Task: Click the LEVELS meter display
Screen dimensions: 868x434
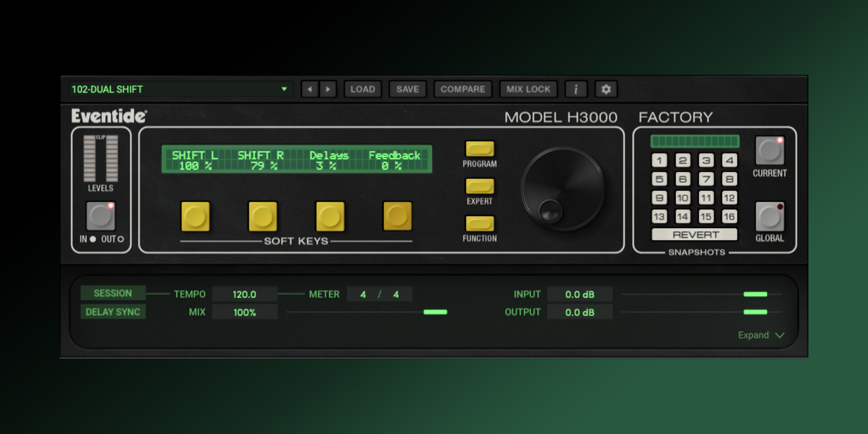Action: tap(101, 158)
